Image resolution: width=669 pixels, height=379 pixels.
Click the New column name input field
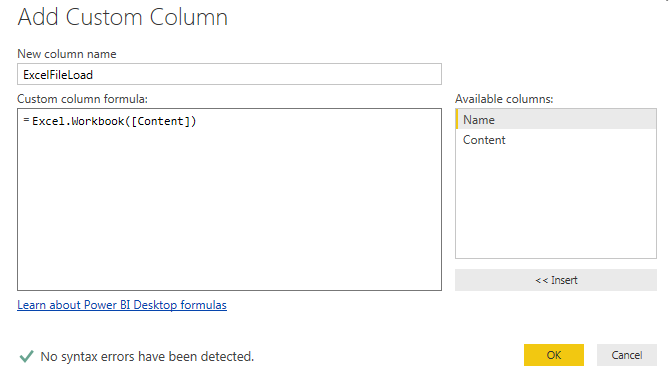tap(229, 74)
